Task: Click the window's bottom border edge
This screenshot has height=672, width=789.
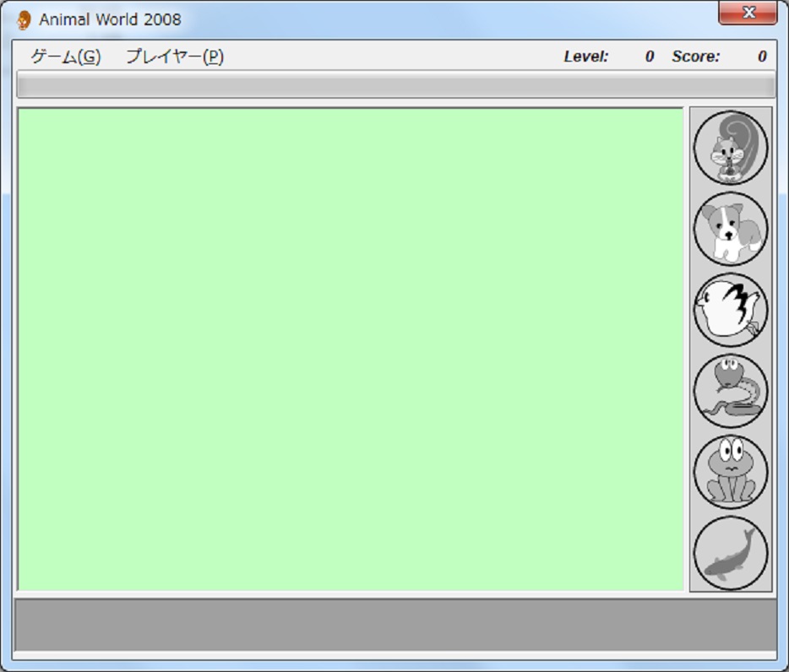Action: pos(395,666)
